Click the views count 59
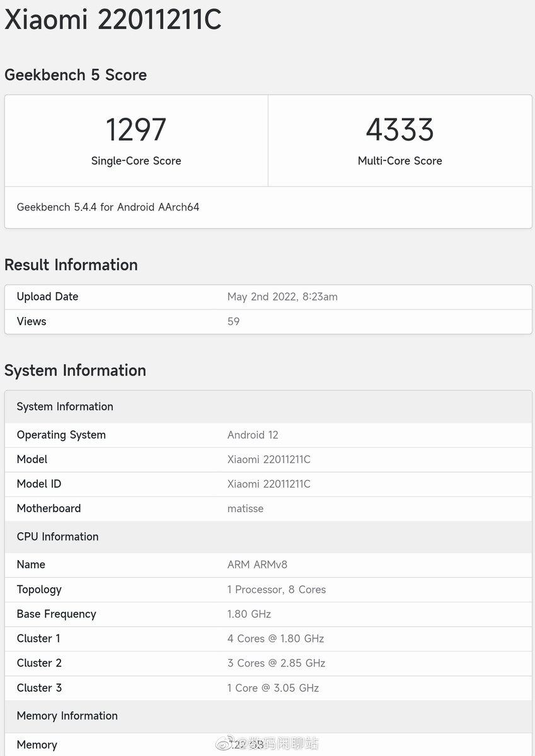Image resolution: width=535 pixels, height=756 pixels. click(234, 321)
